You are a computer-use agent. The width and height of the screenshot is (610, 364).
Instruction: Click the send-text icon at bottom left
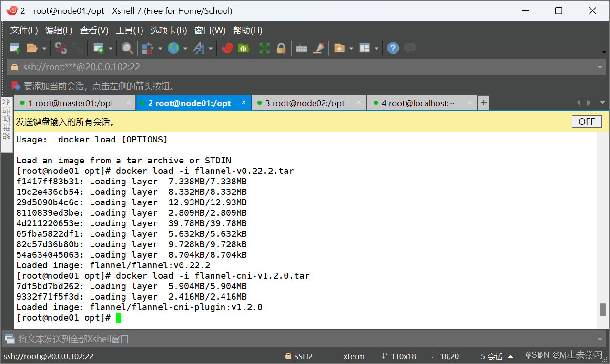tap(10, 339)
